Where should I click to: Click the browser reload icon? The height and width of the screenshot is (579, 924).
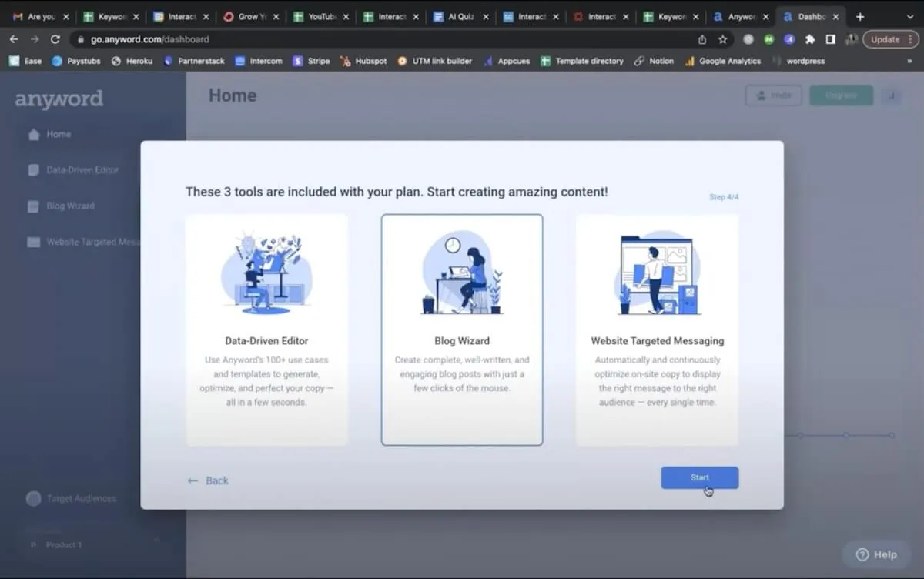[x=55, y=39]
